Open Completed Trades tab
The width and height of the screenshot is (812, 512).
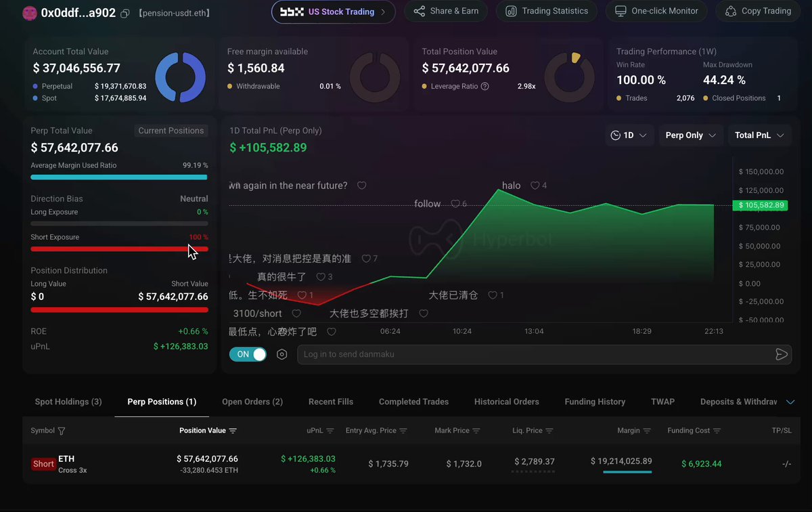click(413, 402)
